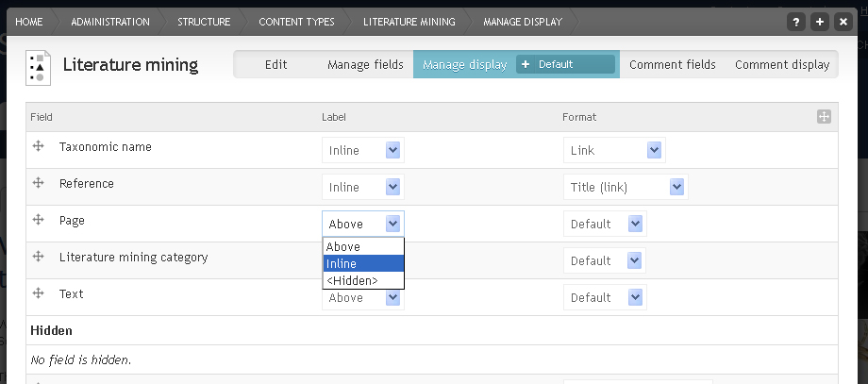Go to LITERATURE MINING breadcrumb

[409, 22]
